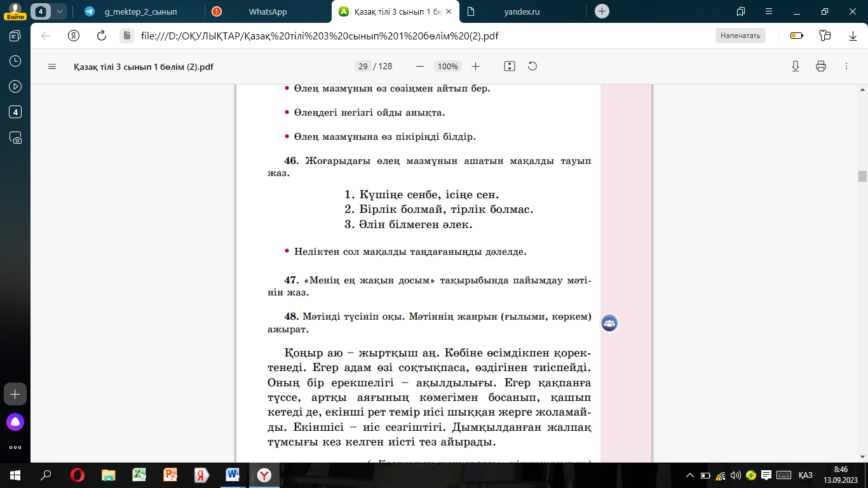Open Excel from the taskbar

(139, 475)
